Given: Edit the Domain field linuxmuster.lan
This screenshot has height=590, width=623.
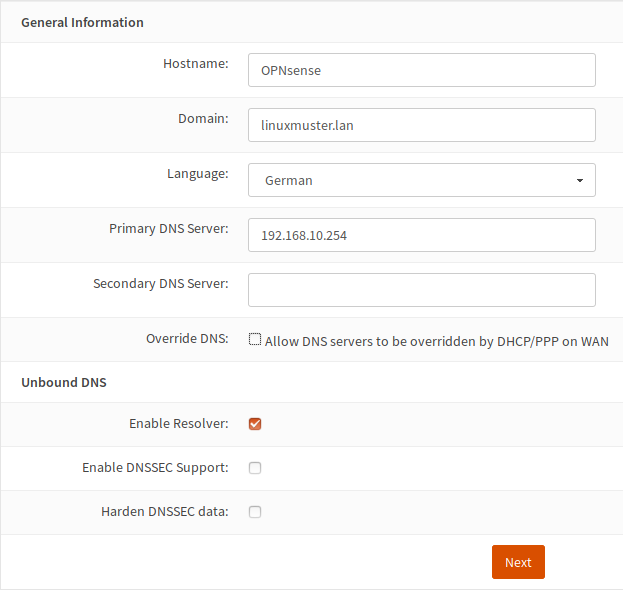Looking at the screenshot, I should coord(422,125).
